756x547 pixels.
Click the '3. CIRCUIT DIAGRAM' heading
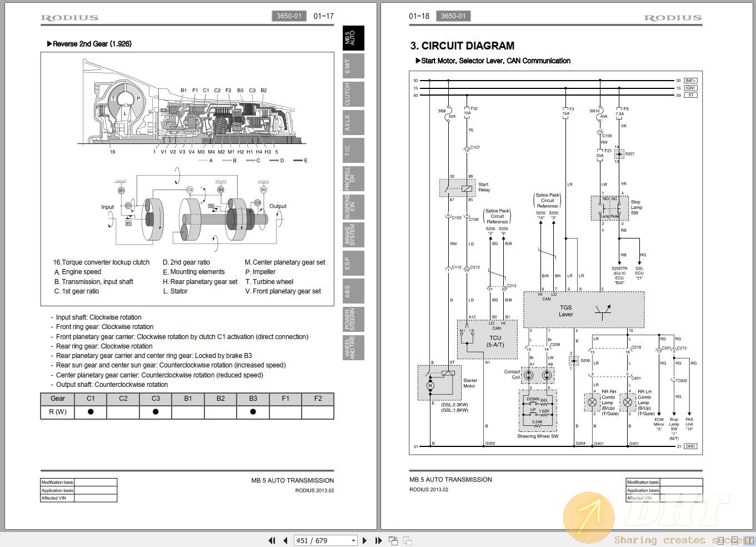[462, 46]
